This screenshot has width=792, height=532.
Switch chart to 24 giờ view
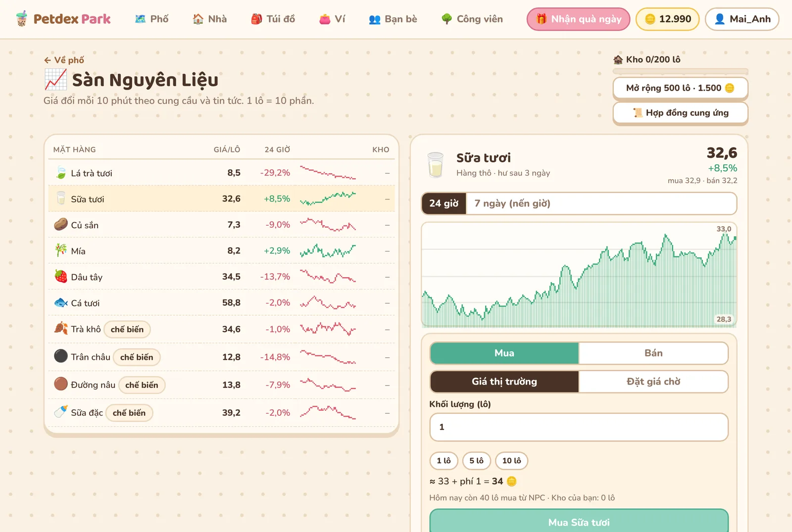click(444, 203)
